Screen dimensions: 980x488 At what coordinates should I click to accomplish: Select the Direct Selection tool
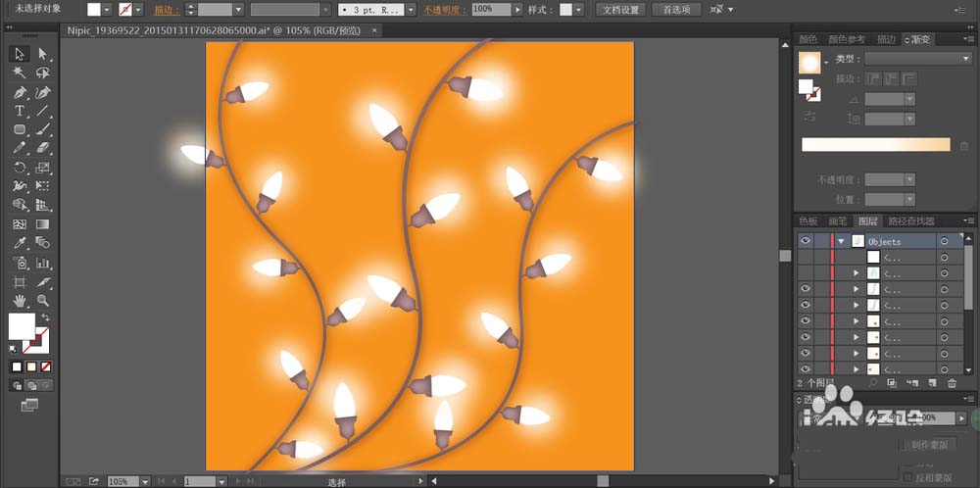point(42,54)
